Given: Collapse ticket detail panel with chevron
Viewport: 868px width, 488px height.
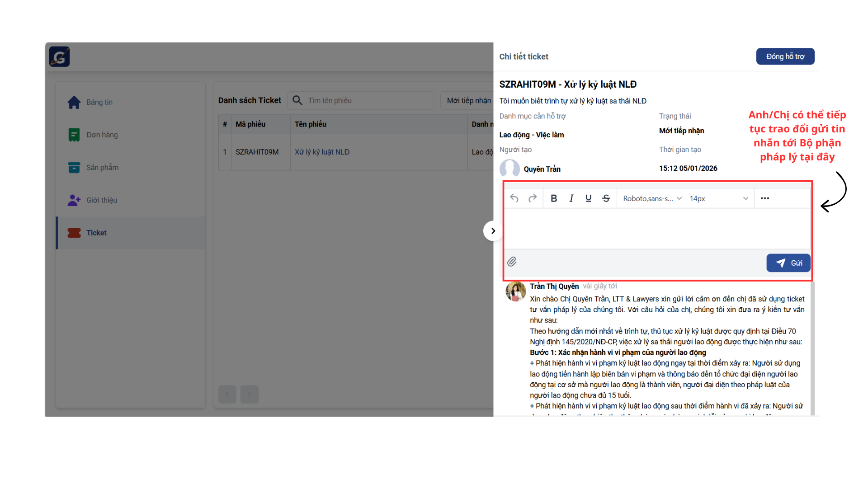Looking at the screenshot, I should [x=493, y=231].
